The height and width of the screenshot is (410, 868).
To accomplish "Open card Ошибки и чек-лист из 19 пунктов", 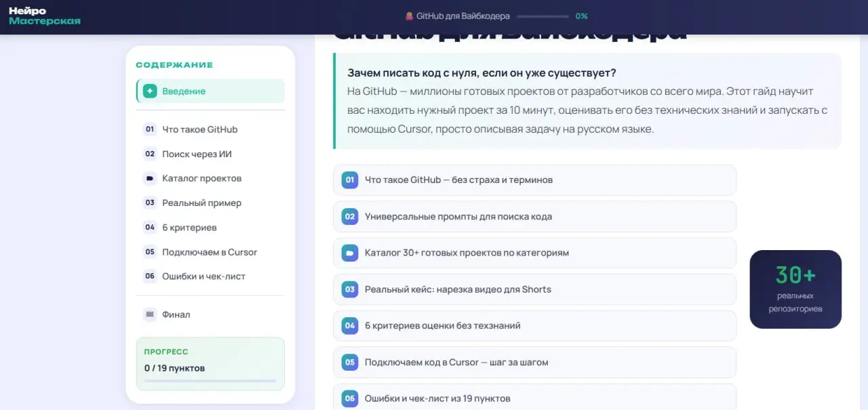I will pos(534,397).
